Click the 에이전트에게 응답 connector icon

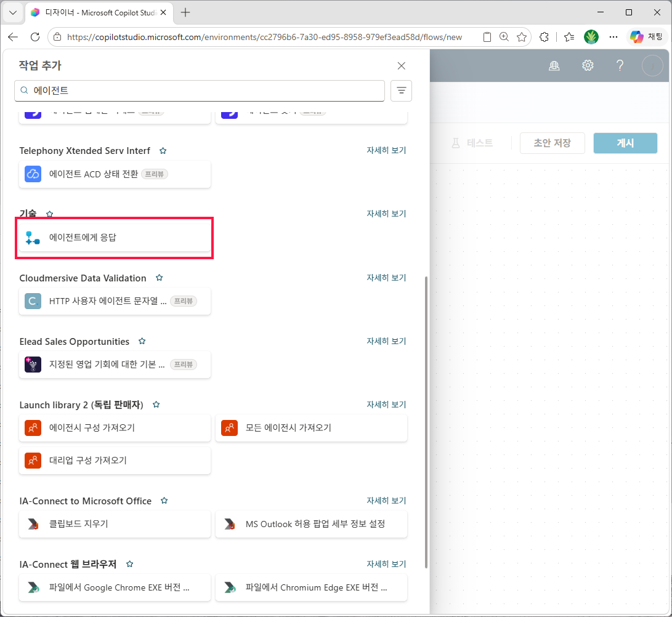33,237
